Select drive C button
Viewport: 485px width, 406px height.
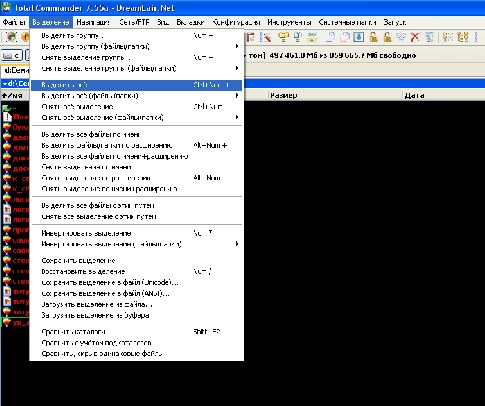[12, 55]
